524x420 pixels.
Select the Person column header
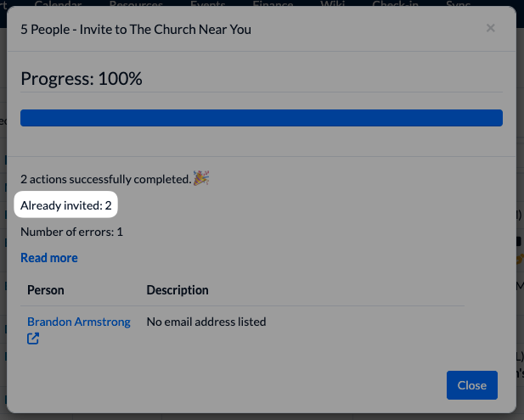tap(46, 290)
